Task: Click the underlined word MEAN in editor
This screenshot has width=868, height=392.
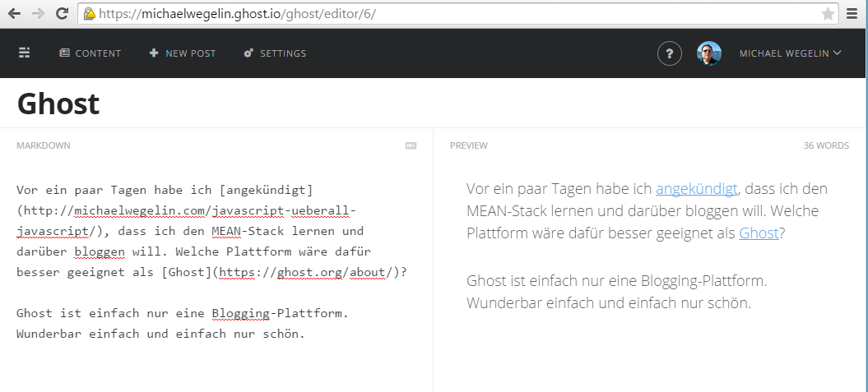Action: (226, 231)
